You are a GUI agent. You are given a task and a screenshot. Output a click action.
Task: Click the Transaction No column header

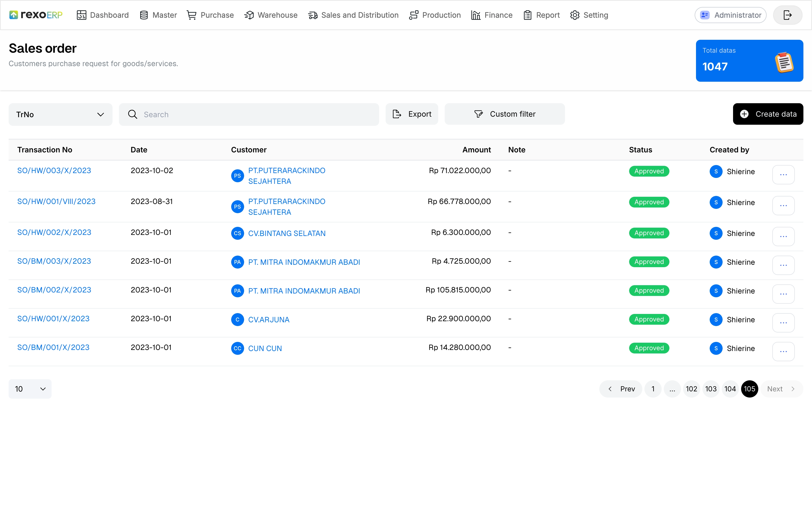click(x=45, y=150)
